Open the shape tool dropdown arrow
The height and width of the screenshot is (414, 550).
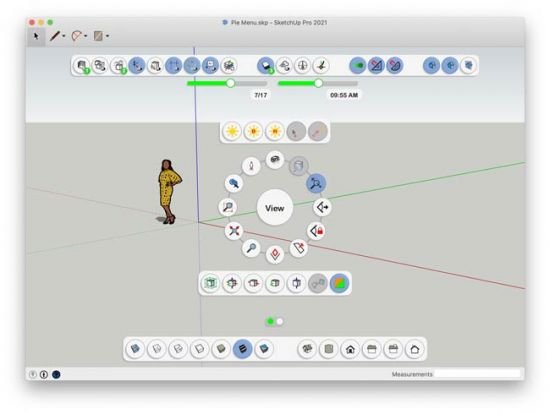click(107, 36)
